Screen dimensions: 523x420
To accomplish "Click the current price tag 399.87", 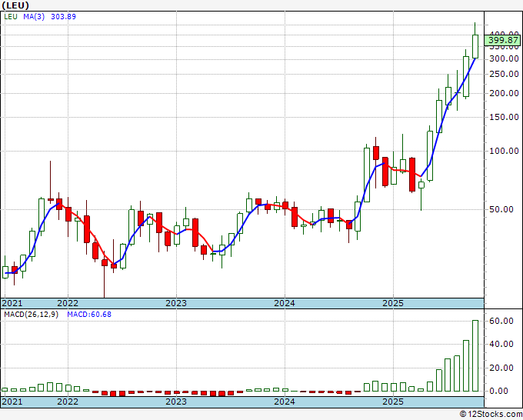I will tap(503, 40).
